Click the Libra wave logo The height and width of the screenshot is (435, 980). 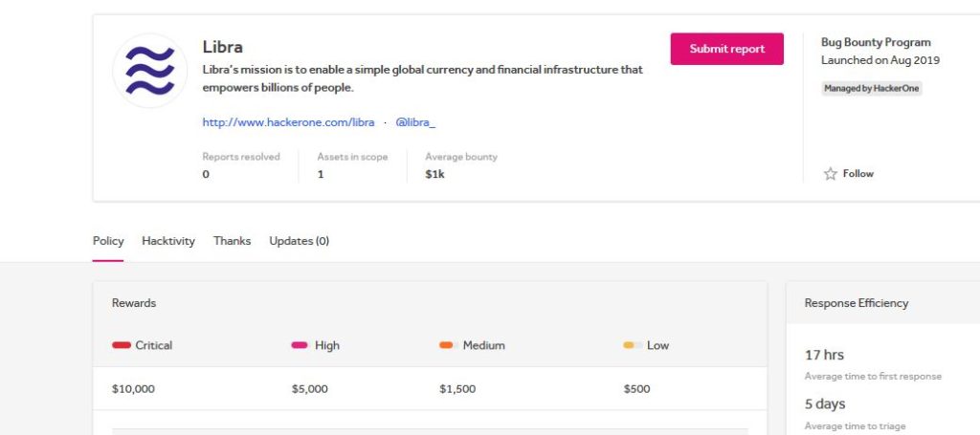click(x=150, y=71)
